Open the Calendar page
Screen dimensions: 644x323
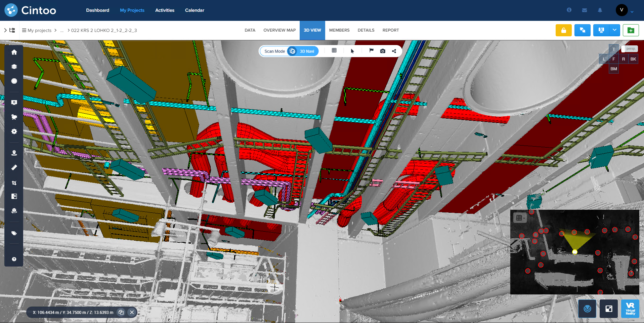(x=195, y=10)
